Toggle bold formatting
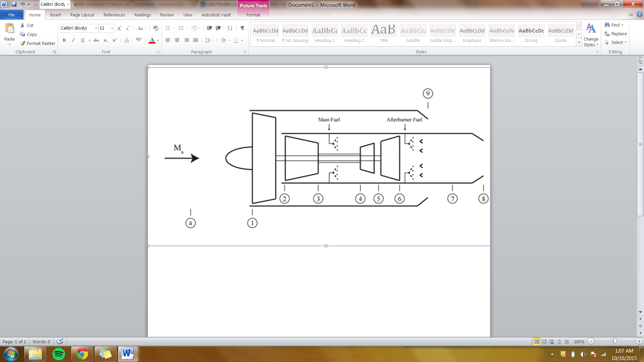Viewport: 644px width, 362px height. pyautogui.click(x=64, y=40)
